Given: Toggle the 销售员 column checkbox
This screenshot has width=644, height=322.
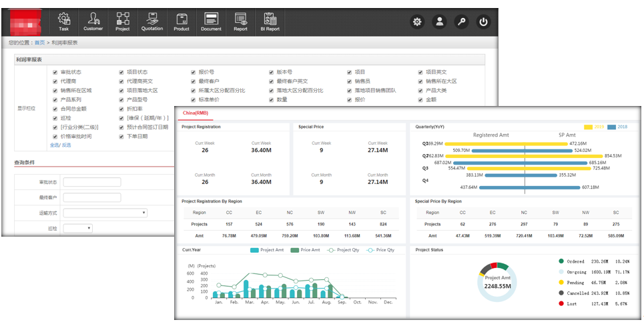Looking at the screenshot, I should click(350, 81).
